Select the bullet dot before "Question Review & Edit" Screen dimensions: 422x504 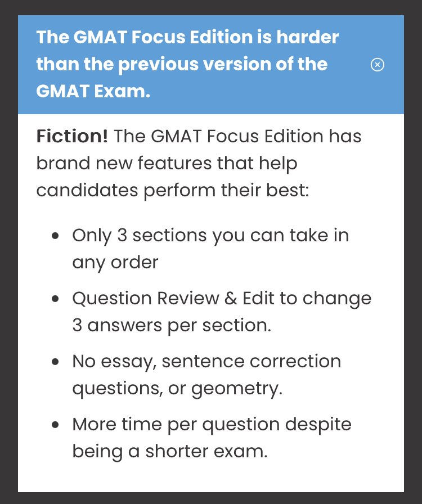(x=55, y=299)
